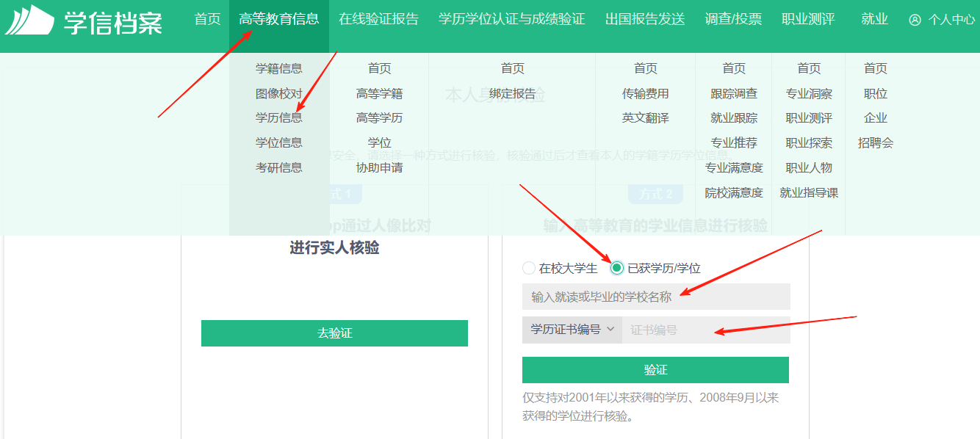Viewport: 980px width, 439px height.
Task: Open the 学历证书编号 dropdown
Action: tap(572, 330)
